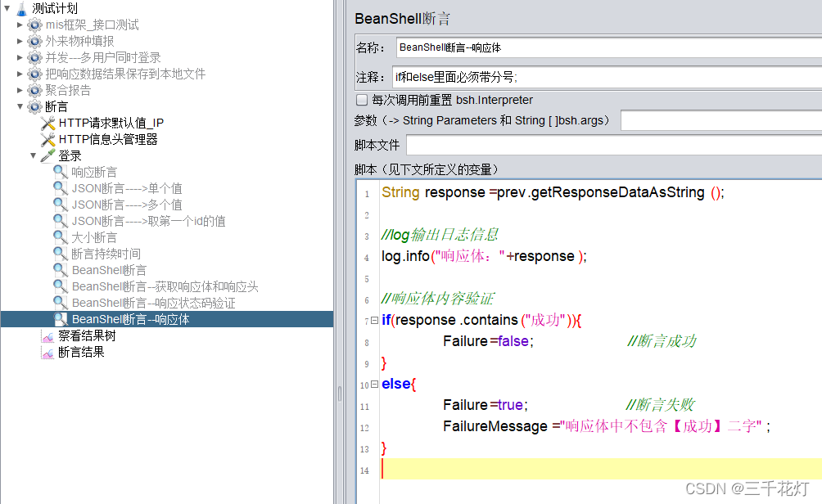Collapse the if-statement fold at line 7
Image resolution: width=822 pixels, height=504 pixels.
coord(373,320)
